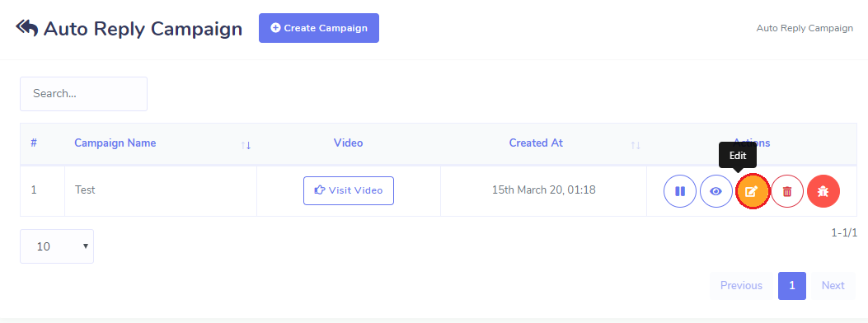
Task: Pause the Test campaign
Action: point(680,191)
